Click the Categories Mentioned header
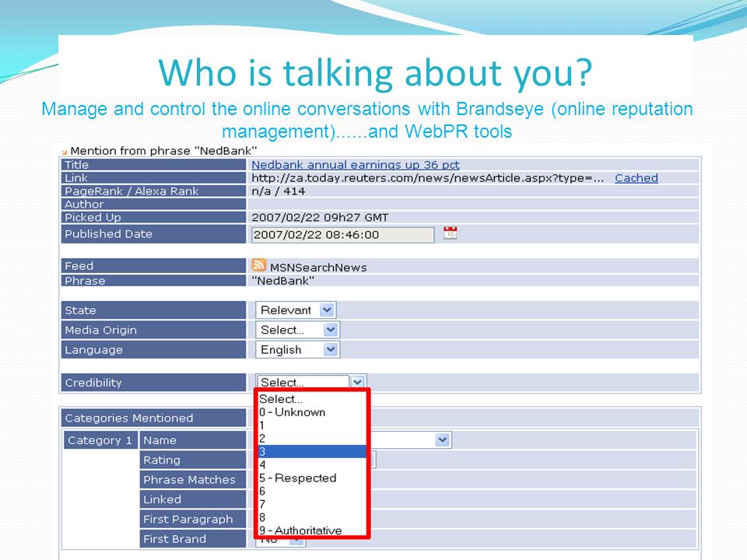 (153, 418)
